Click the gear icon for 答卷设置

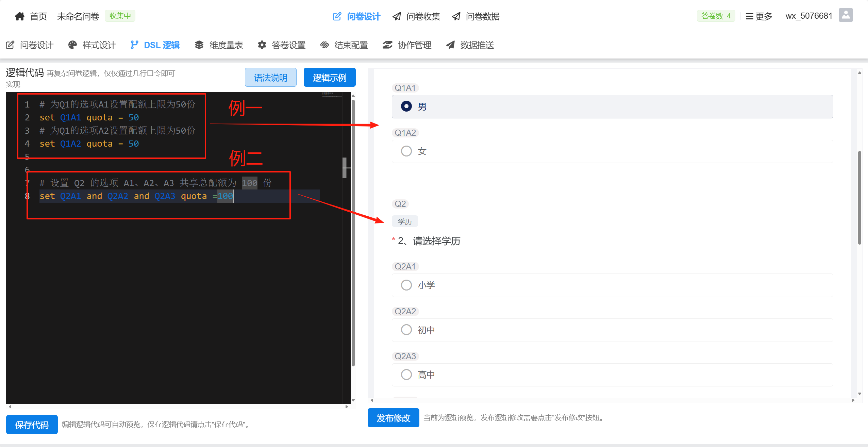click(x=262, y=45)
